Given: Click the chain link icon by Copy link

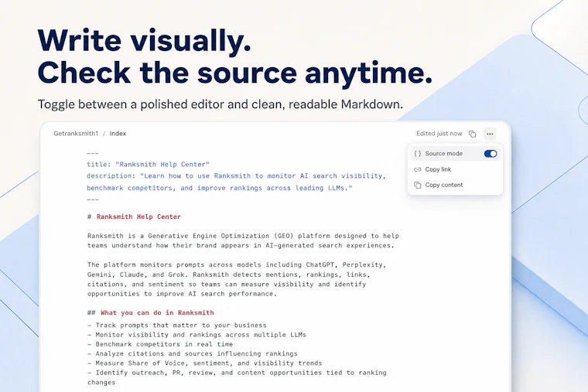Looking at the screenshot, I should click(417, 169).
